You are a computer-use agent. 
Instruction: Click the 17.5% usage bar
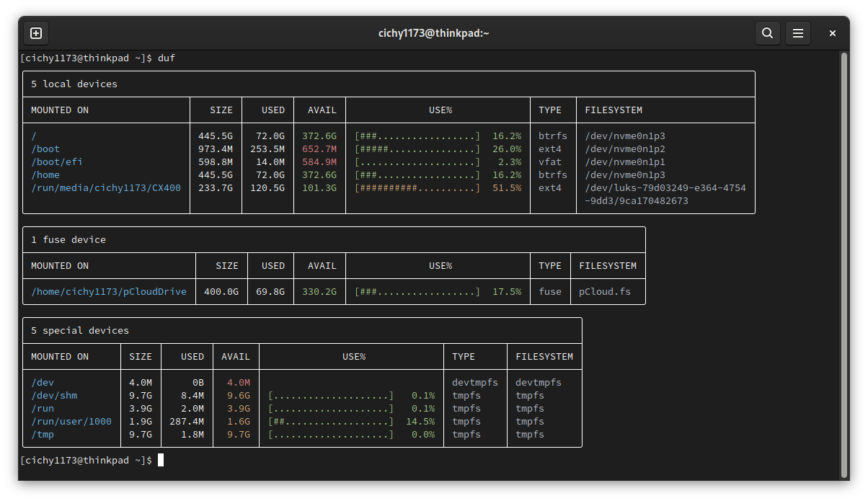417,291
